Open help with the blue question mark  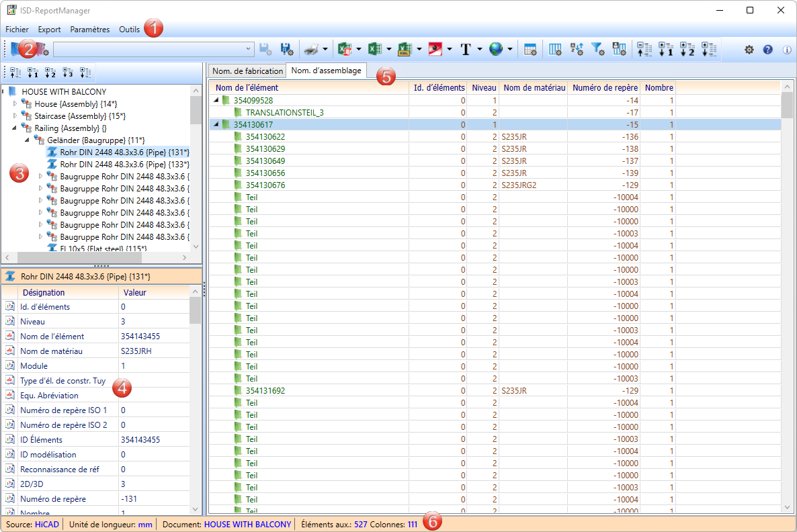tap(768, 50)
